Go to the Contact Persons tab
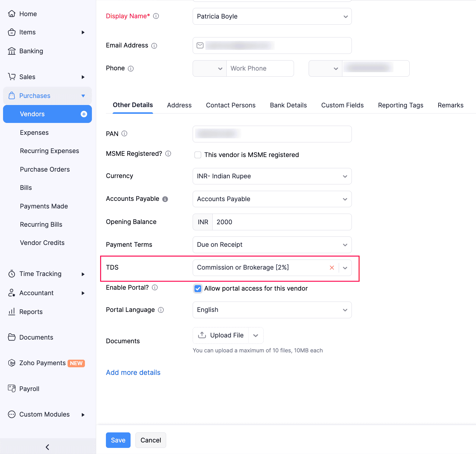Image resolution: width=476 pixels, height=454 pixels. click(x=231, y=105)
